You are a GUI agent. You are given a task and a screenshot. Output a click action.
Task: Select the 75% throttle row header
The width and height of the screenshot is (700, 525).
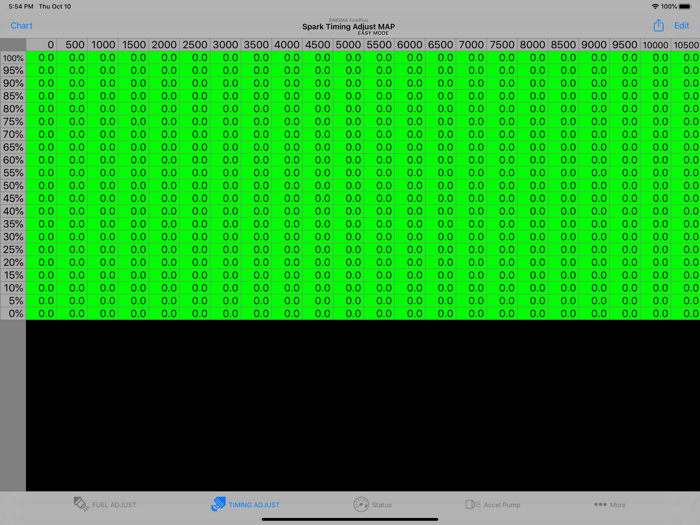(x=13, y=122)
